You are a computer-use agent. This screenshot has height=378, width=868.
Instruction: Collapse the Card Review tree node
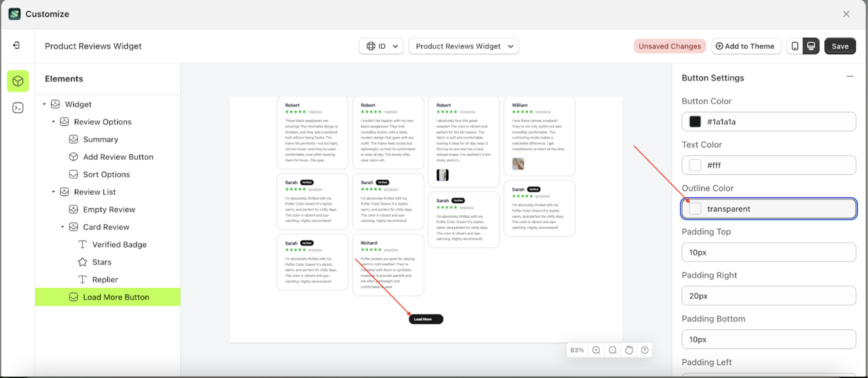tap(62, 227)
